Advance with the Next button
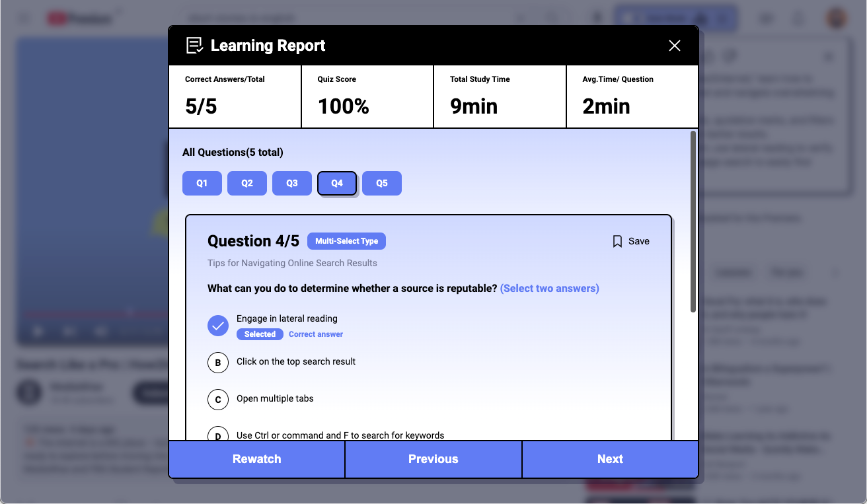This screenshot has height=504, width=867. point(609,459)
